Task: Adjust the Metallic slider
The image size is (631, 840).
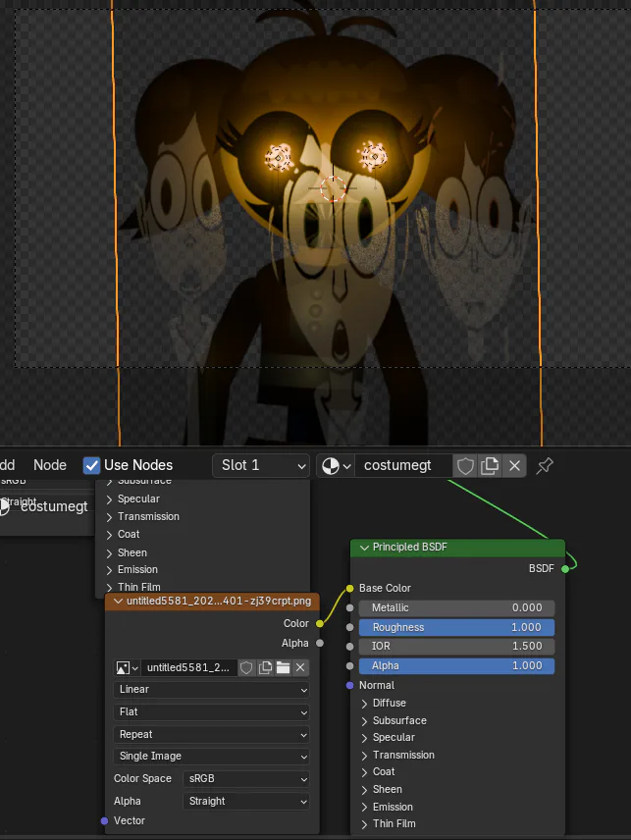Action: pos(456,607)
